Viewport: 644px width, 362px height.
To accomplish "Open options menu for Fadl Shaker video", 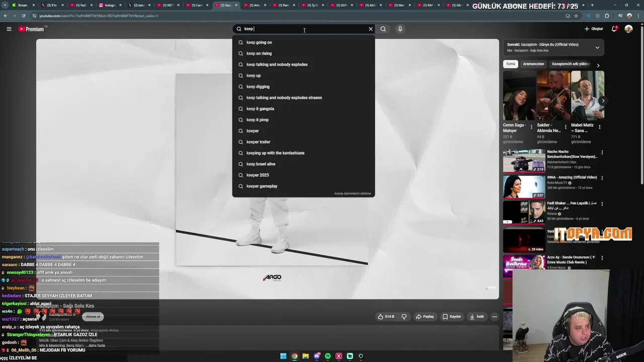I will [x=602, y=204].
